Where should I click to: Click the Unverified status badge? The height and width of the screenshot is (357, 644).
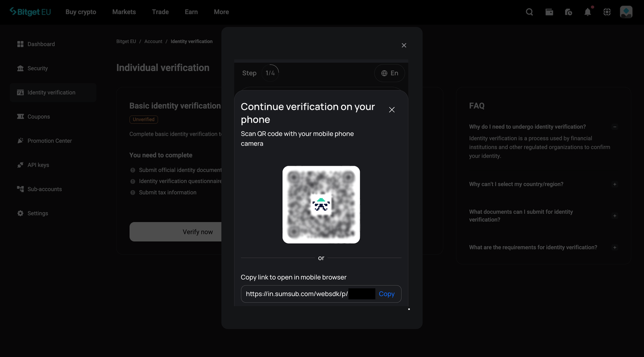pos(144,119)
